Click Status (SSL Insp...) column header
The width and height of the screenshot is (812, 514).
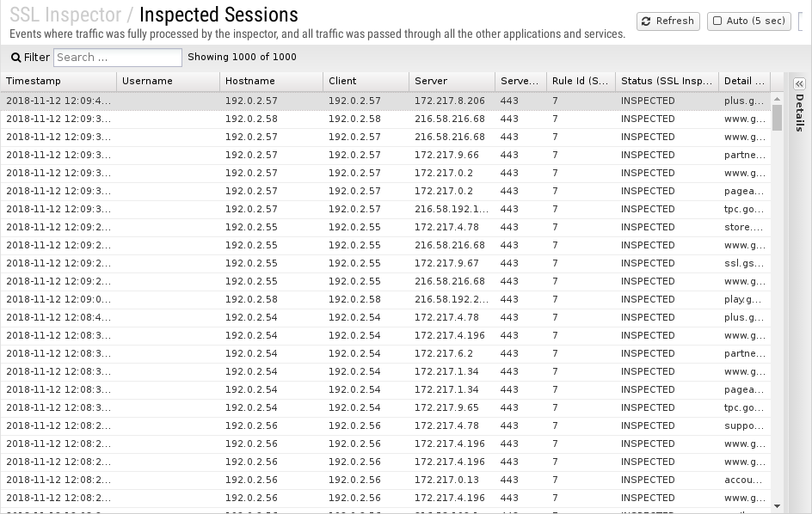(x=667, y=82)
